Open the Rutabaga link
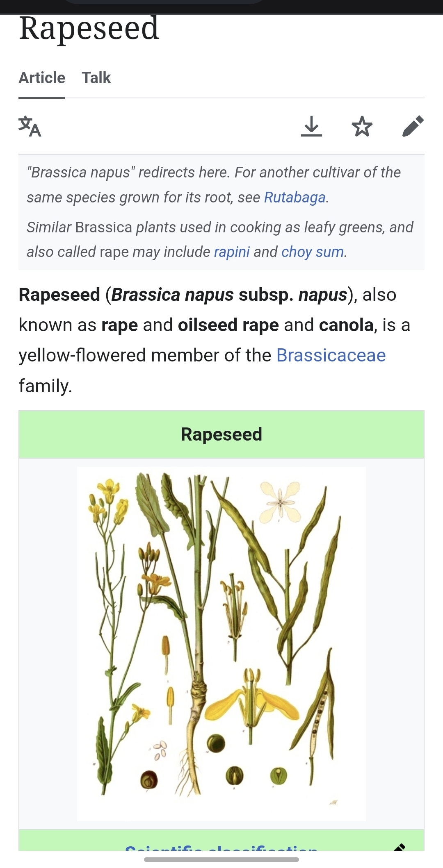The image size is (443, 868). click(x=295, y=198)
